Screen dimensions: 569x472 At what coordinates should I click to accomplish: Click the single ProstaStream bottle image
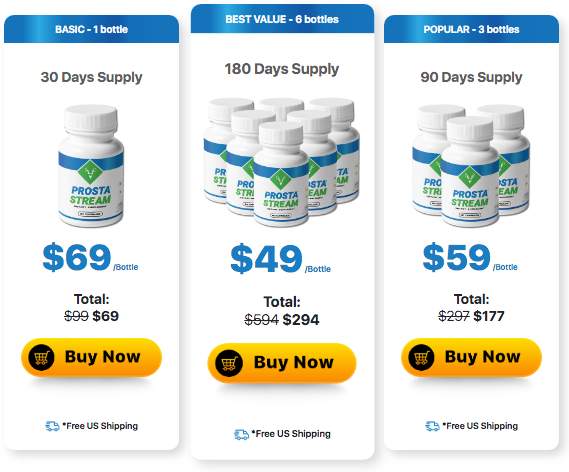tap(91, 166)
